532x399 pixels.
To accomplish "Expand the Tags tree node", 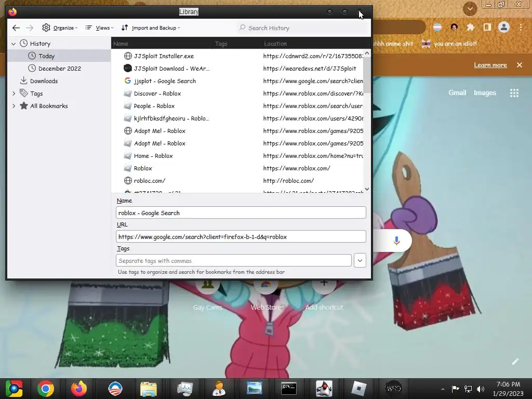I will 14,94.
